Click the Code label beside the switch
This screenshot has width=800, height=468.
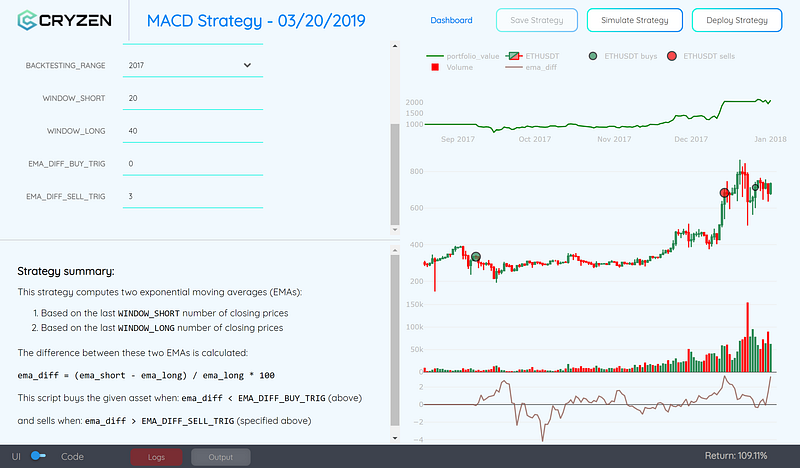pyautogui.click(x=72, y=457)
